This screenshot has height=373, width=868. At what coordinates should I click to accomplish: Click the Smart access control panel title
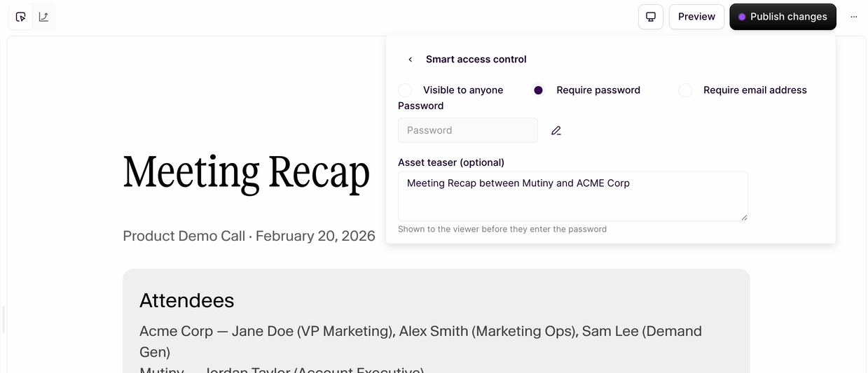click(476, 59)
